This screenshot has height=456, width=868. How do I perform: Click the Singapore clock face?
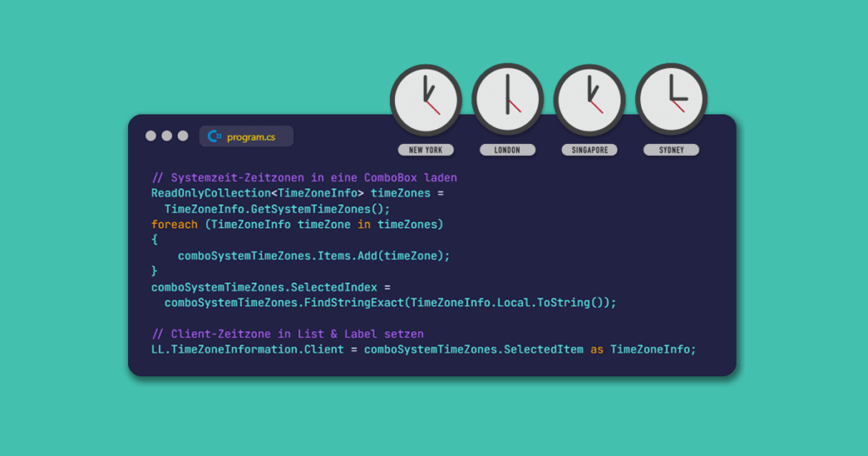point(589,100)
